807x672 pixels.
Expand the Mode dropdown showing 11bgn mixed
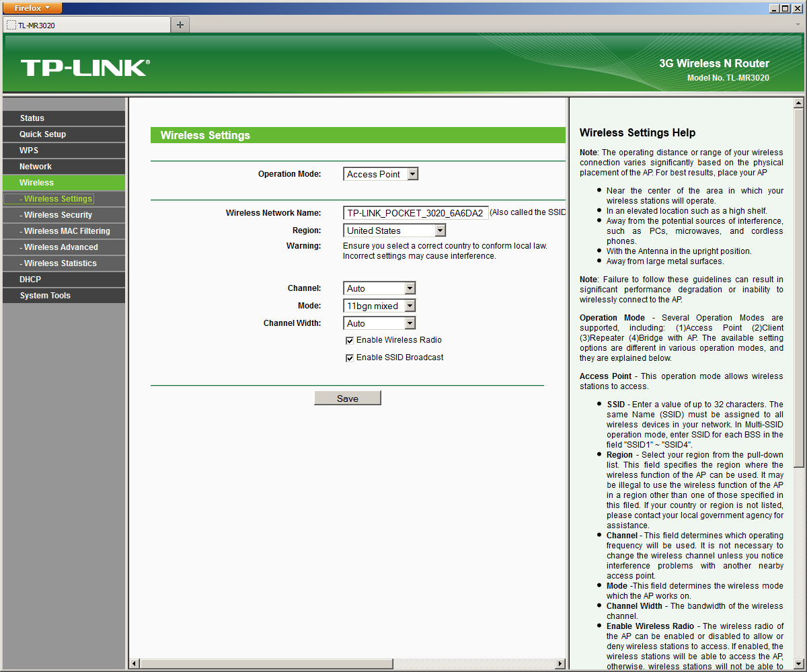pos(379,306)
